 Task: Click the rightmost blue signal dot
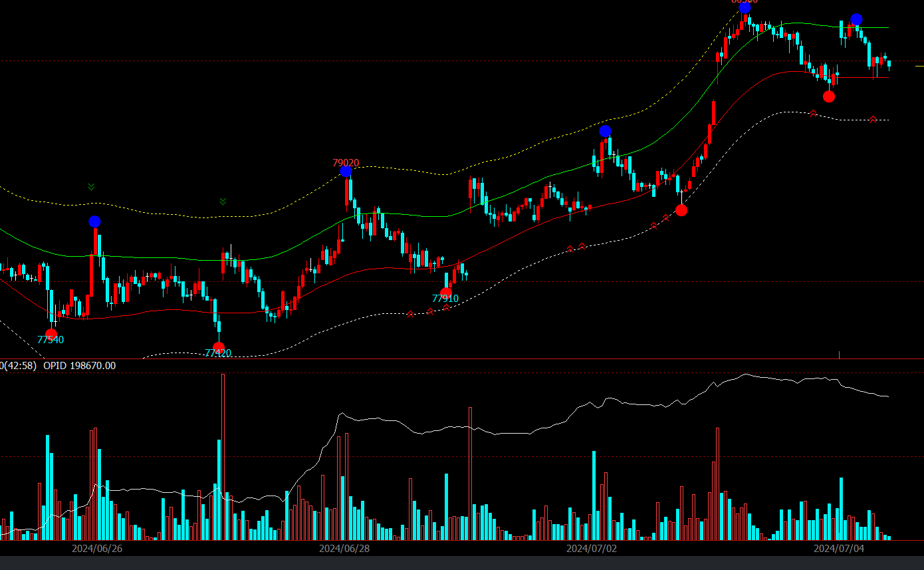[x=857, y=19]
